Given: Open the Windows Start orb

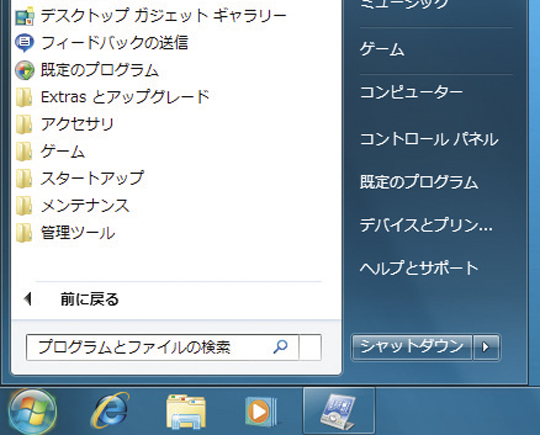Looking at the screenshot, I should pyautogui.click(x=33, y=412).
